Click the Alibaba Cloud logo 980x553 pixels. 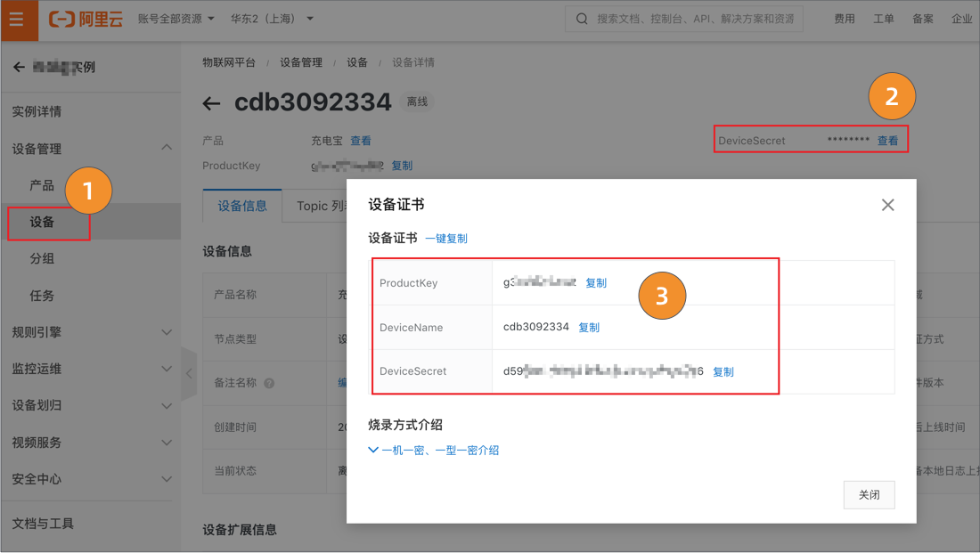click(x=86, y=19)
